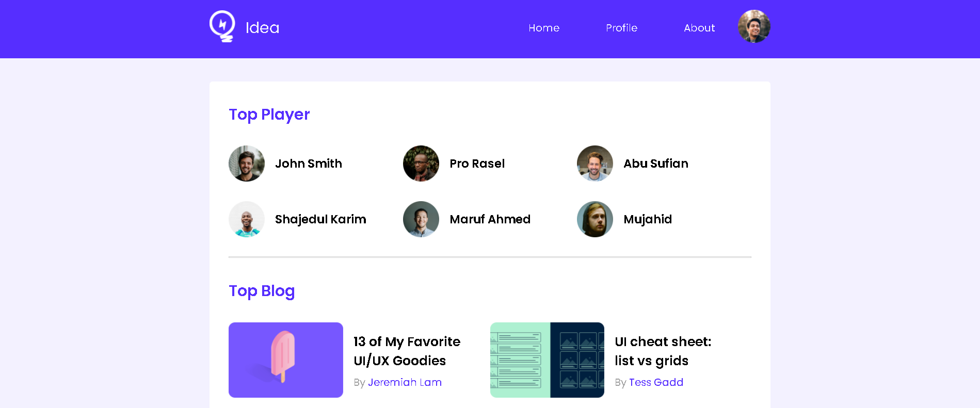Image resolution: width=980 pixels, height=408 pixels.
Task: Open the Home navigation link
Action: [x=544, y=28]
